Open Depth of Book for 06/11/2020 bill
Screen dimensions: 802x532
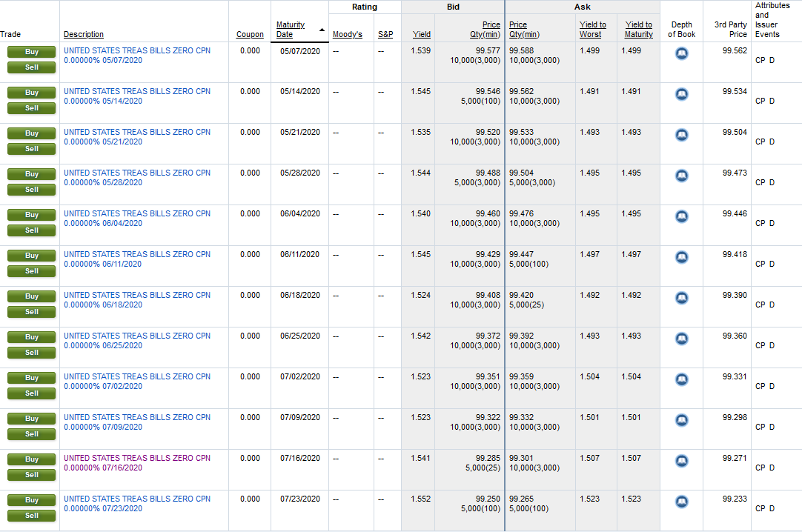[681, 257]
